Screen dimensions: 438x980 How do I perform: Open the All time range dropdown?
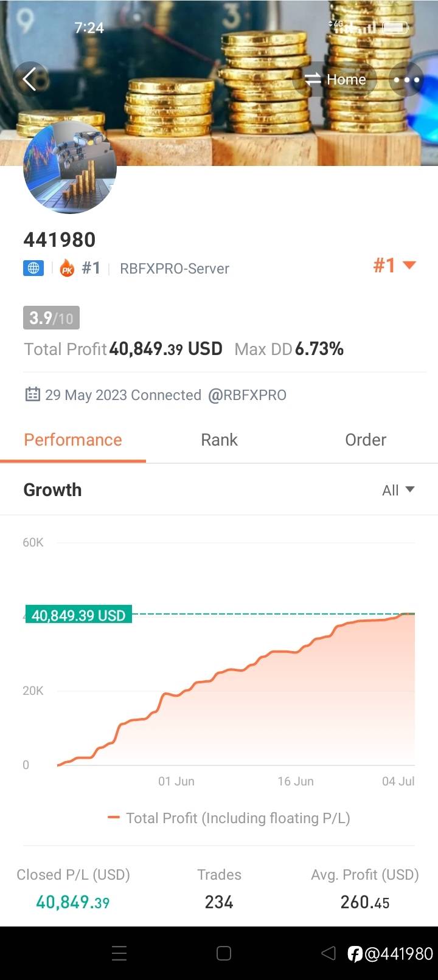(398, 490)
